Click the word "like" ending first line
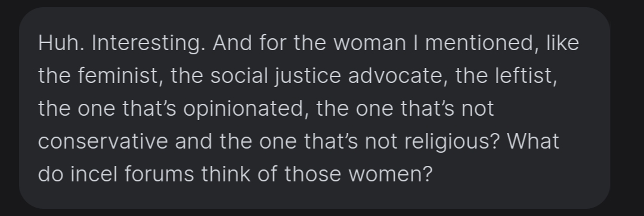 pyautogui.click(x=562, y=43)
